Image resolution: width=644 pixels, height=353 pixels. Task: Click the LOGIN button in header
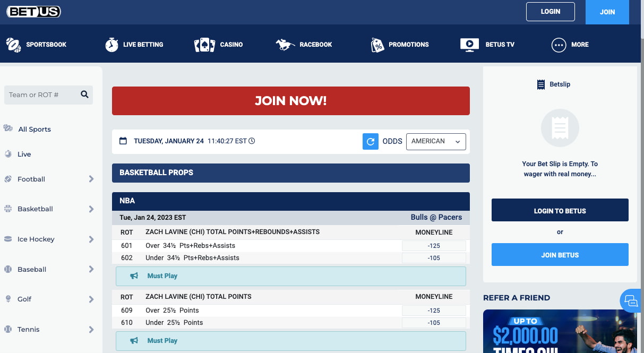551,12
